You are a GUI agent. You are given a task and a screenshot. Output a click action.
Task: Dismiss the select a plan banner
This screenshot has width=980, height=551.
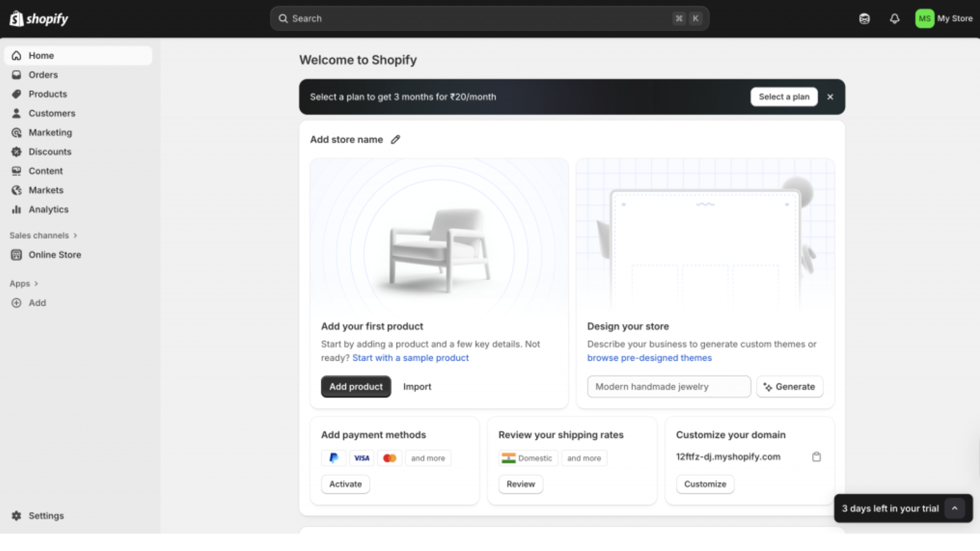point(830,97)
